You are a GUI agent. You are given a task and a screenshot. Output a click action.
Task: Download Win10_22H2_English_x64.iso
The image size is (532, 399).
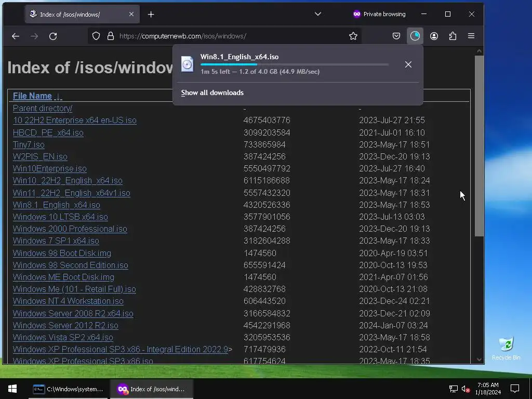coord(68,180)
